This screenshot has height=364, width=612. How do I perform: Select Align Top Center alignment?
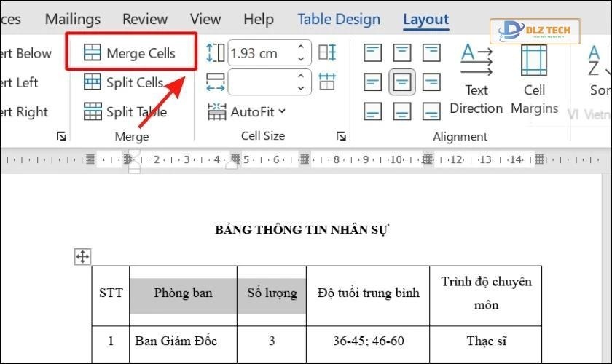pos(401,52)
